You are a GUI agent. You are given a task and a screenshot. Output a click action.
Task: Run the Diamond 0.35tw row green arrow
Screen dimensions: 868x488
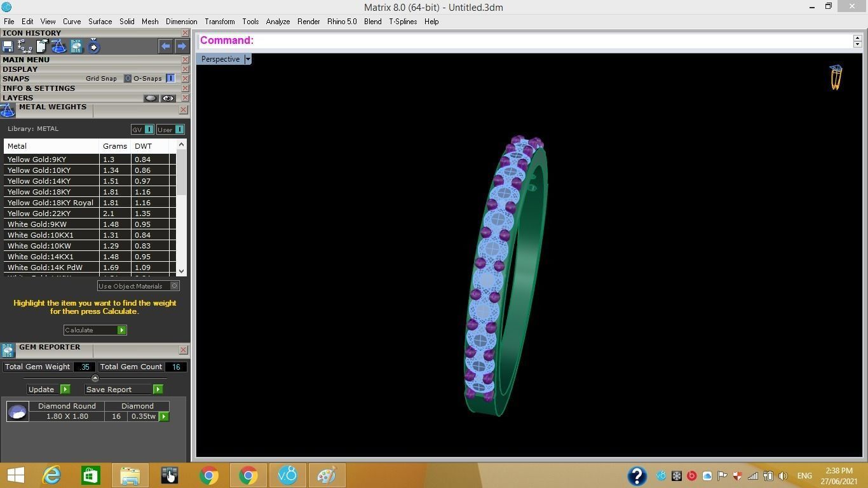click(x=164, y=416)
